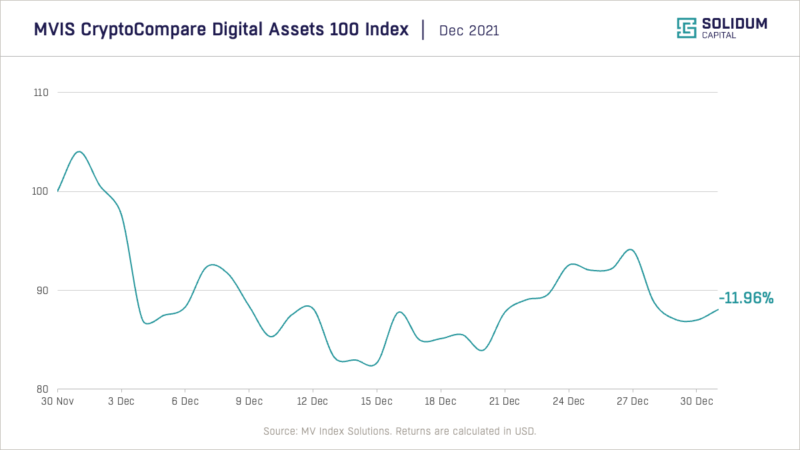The width and height of the screenshot is (800, 450).
Task: Click the 110 y-axis value
Action: 41,93
